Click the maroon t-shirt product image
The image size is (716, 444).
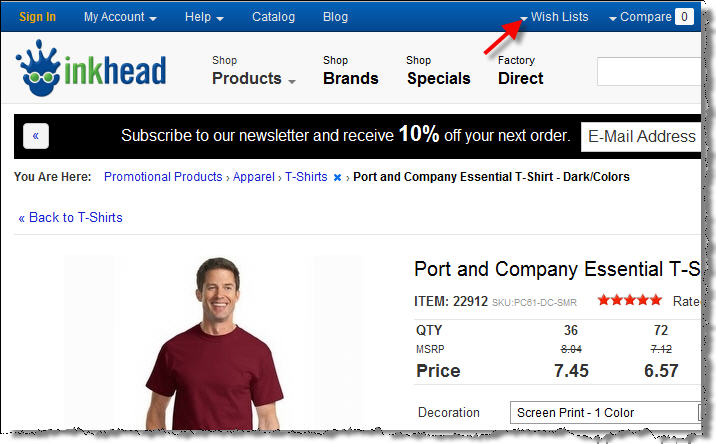click(214, 345)
